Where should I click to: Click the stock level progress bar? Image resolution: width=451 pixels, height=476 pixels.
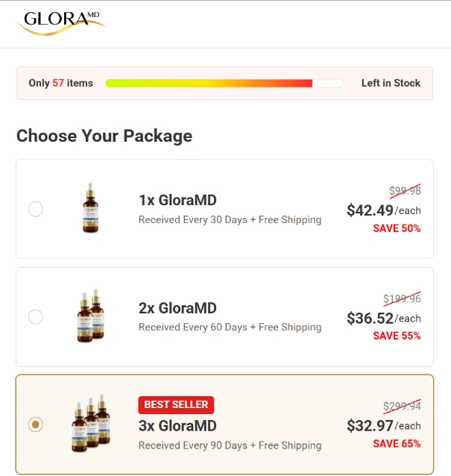(x=224, y=84)
